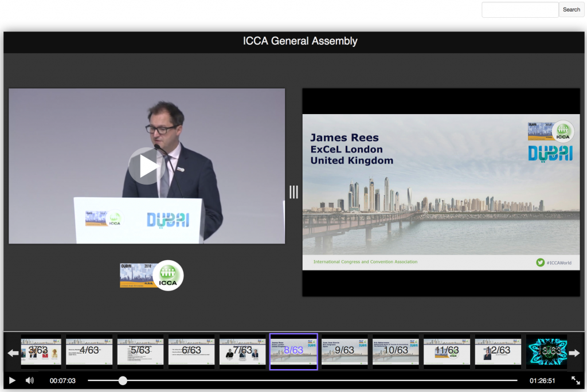
Task: Click the #ICCAWorld hashtag on slide
Action: click(559, 263)
